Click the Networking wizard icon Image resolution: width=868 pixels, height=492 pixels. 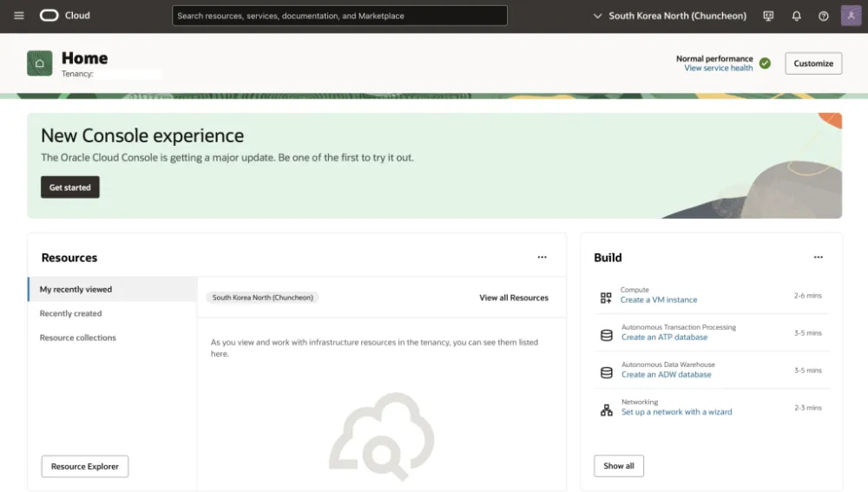tap(607, 410)
